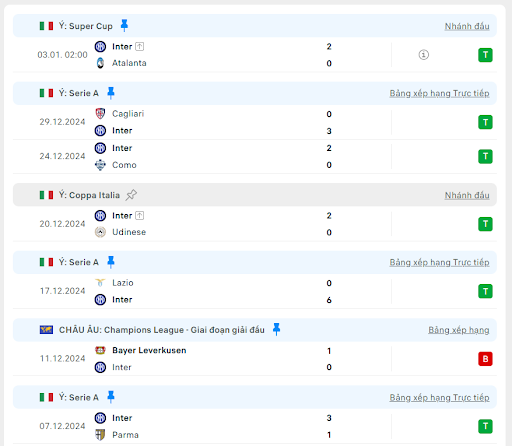512x446 pixels.
Task: Click the Lazio eagle logo
Action: click(x=100, y=283)
